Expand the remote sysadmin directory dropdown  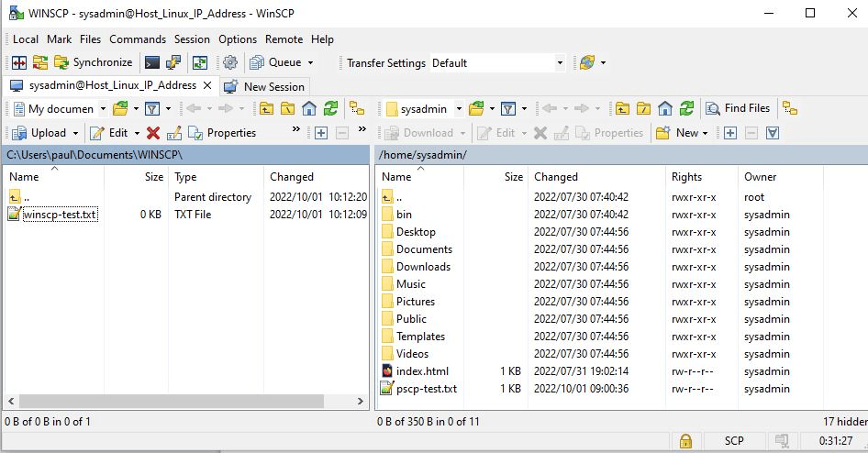(455, 109)
